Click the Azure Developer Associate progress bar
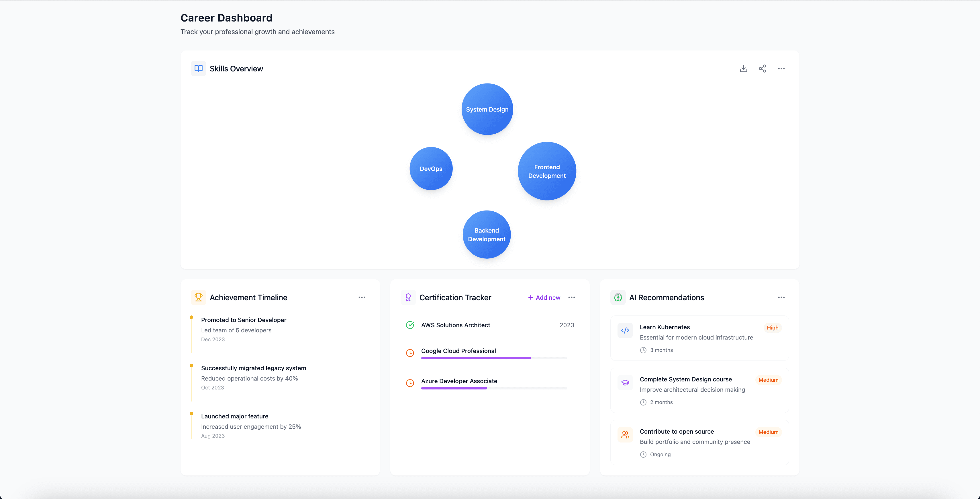Image resolution: width=980 pixels, height=499 pixels. coord(494,388)
